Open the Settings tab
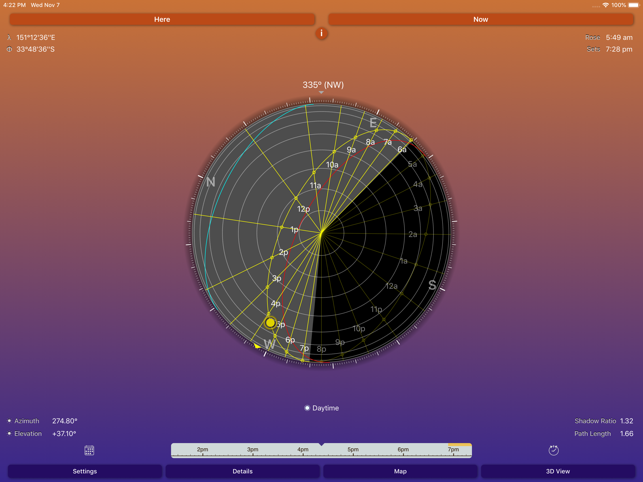This screenshot has width=643, height=482. click(x=85, y=471)
